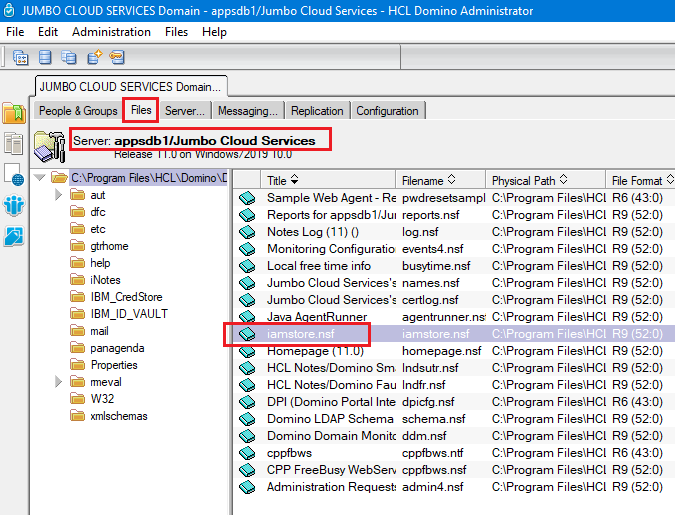Click database icon of cppfbws row
This screenshot has height=515, width=675.
pyautogui.click(x=247, y=453)
